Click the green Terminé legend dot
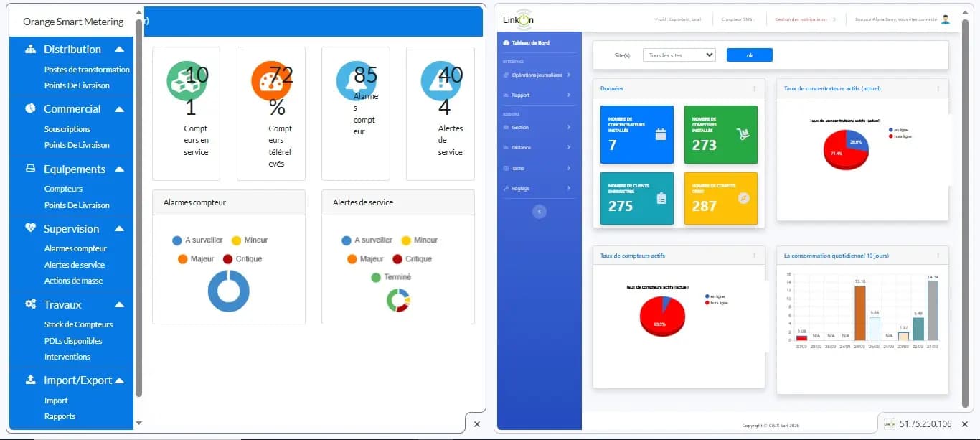The image size is (980, 440). tap(376, 277)
